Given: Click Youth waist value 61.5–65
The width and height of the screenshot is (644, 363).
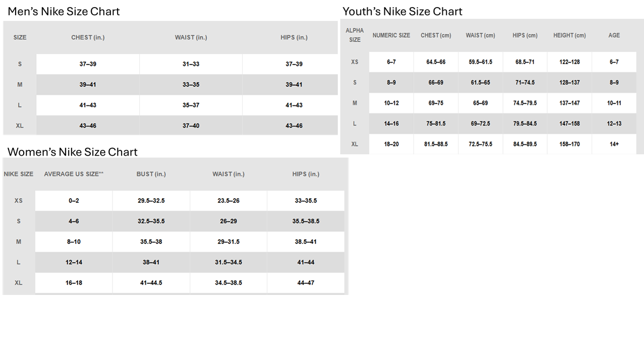Looking at the screenshot, I should pyautogui.click(x=480, y=83).
